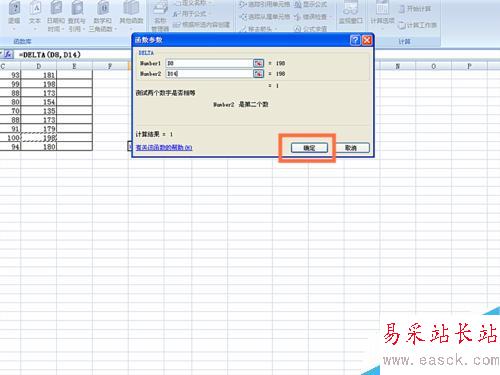Viewport: 500px width, 375px height.
Task: Click the 确定 button in the dialog
Action: pyautogui.click(x=309, y=148)
